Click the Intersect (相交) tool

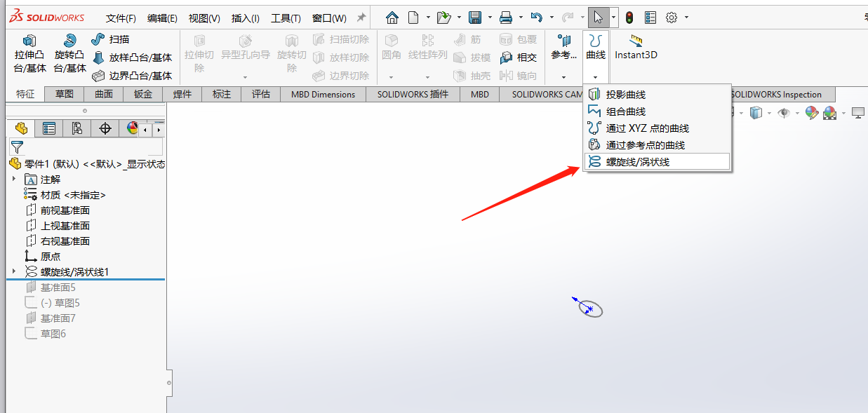(x=519, y=57)
